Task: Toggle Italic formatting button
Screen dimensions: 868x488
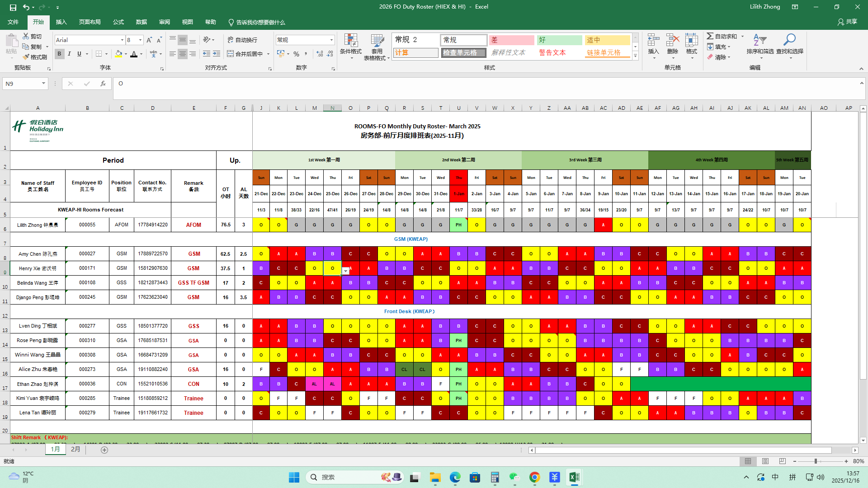Action: click(x=69, y=54)
